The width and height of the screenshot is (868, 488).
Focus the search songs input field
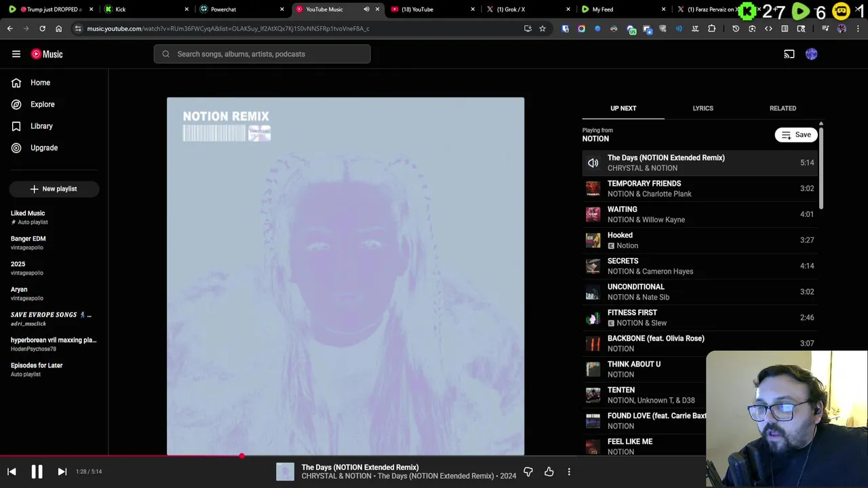pyautogui.click(x=262, y=54)
